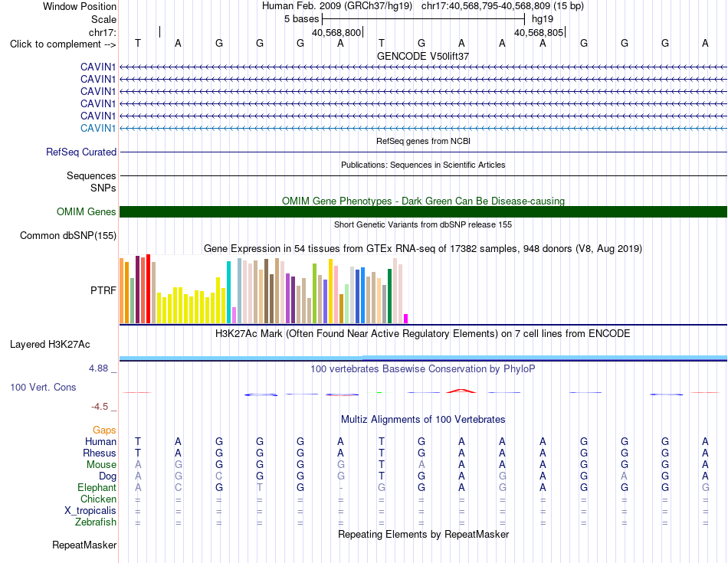Click the OMIM Gene Phenotypes track title
Image resolution: width=728 pixels, height=563 pixels.
point(423,201)
